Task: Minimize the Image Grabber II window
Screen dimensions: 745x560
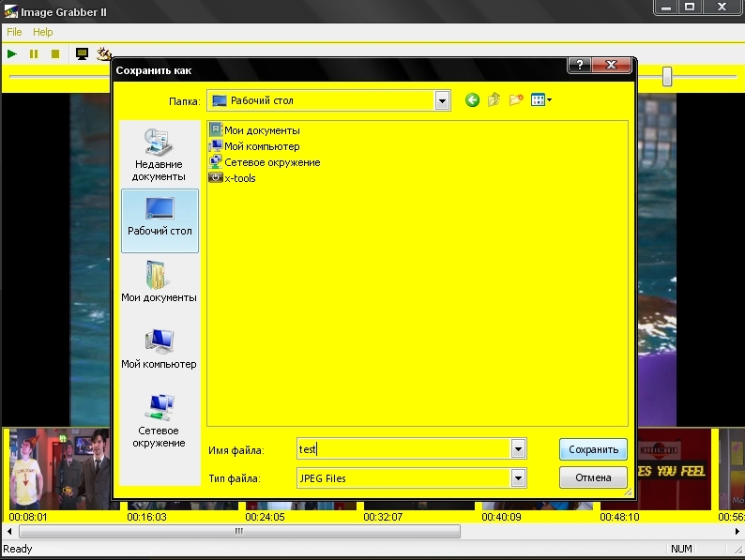Action: coord(666,8)
